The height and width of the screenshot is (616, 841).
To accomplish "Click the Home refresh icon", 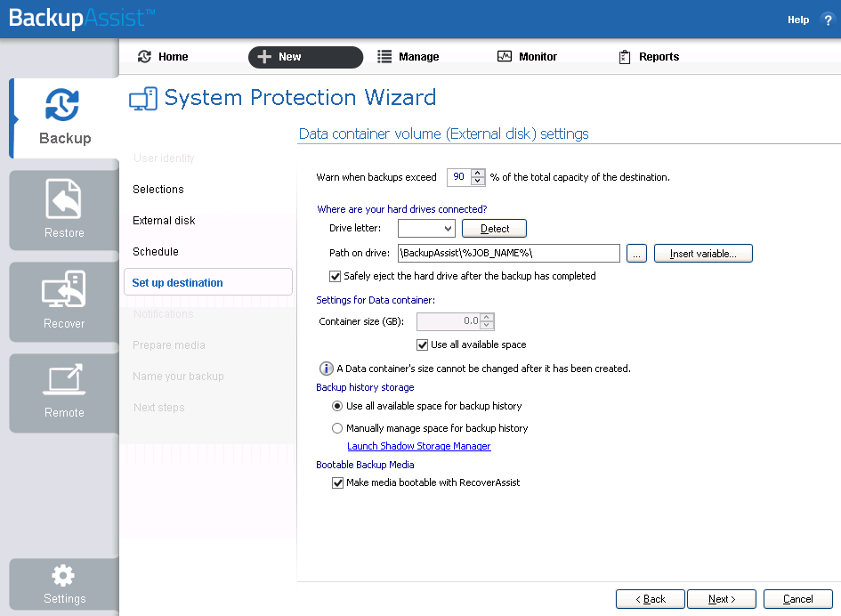I will (144, 56).
